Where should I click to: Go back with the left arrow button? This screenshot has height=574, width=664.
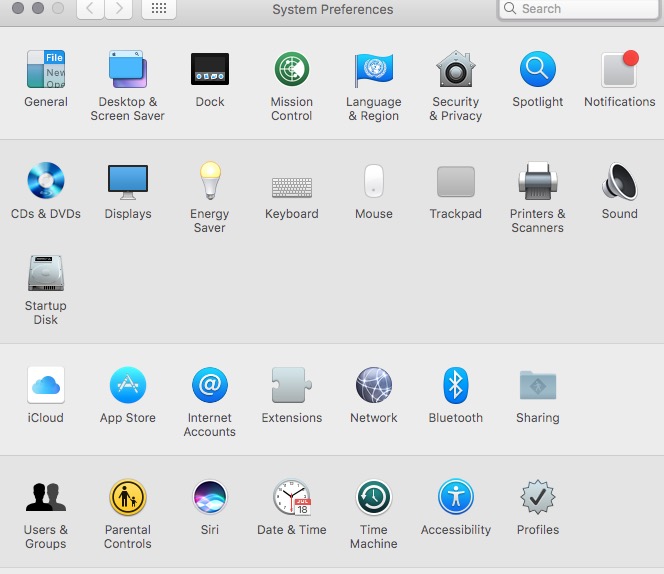tap(90, 8)
